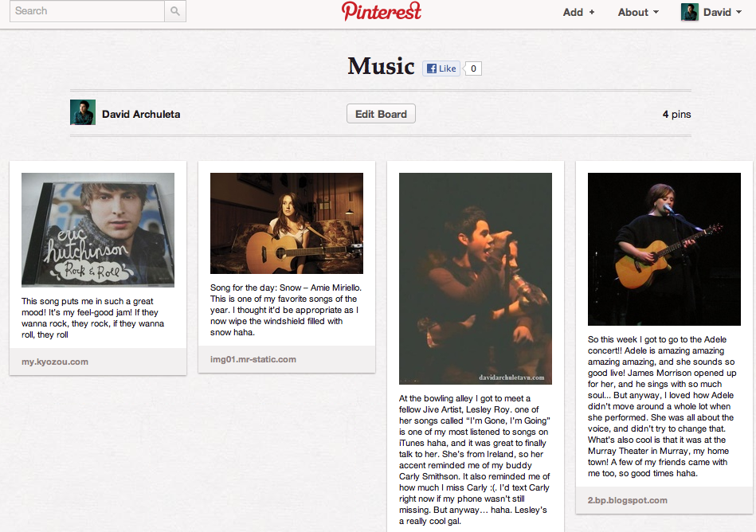Open the David user dropdown
This screenshot has width=756, height=532.
click(723, 12)
